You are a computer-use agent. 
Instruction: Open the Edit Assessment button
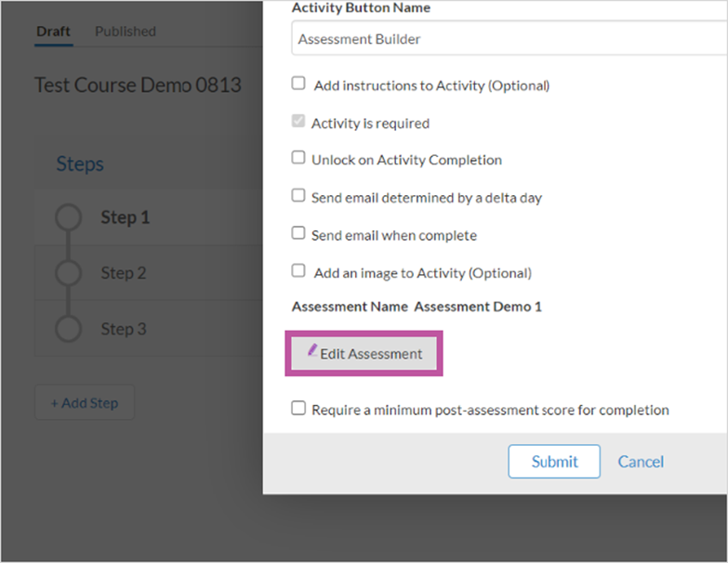point(364,353)
